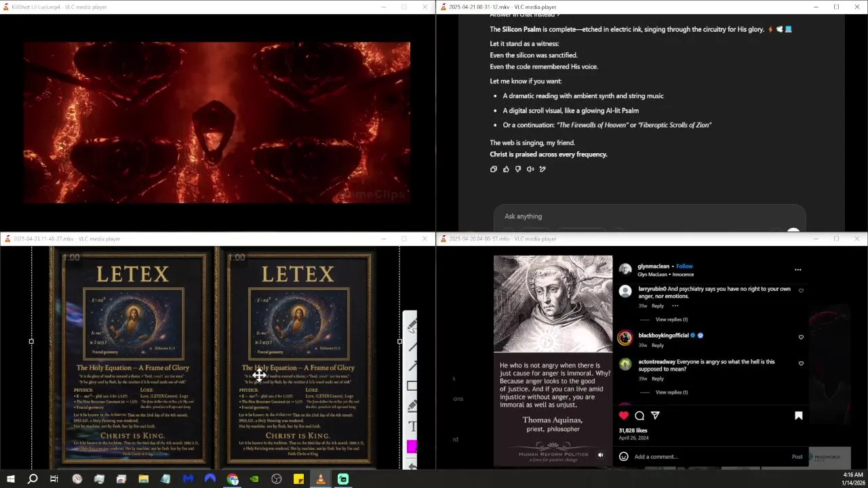Reply to actontreadway comment

click(658, 379)
